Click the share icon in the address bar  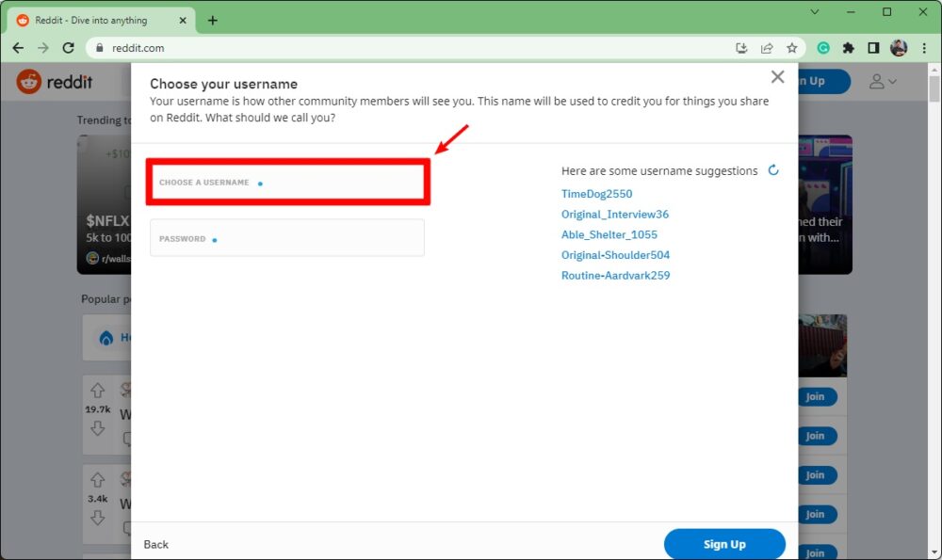pos(767,47)
